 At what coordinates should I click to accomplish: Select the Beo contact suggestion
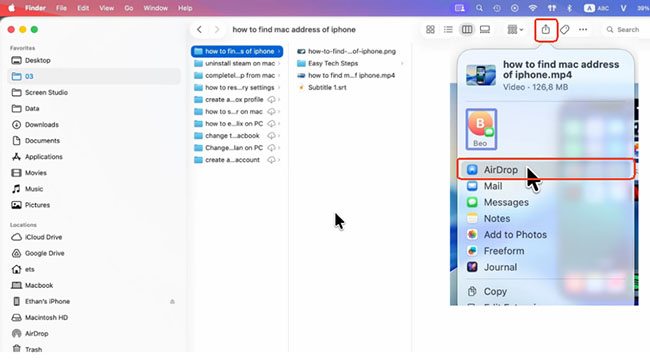click(x=481, y=129)
